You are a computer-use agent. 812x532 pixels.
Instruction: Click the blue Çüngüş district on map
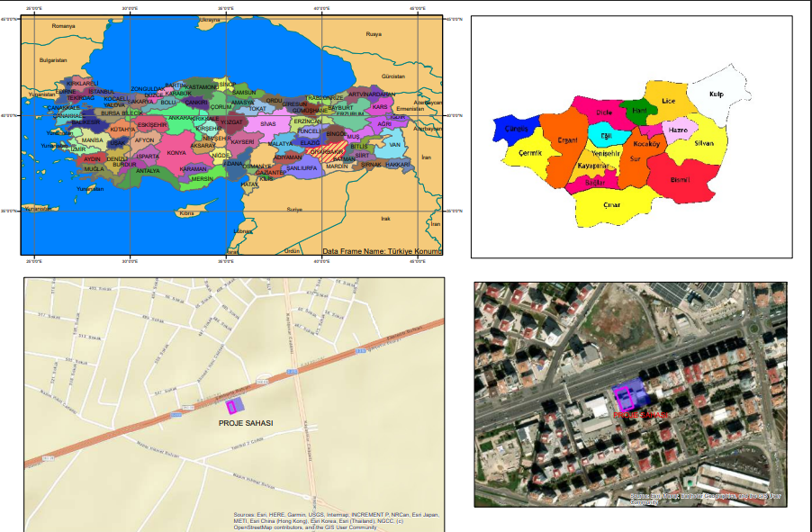pos(514,129)
